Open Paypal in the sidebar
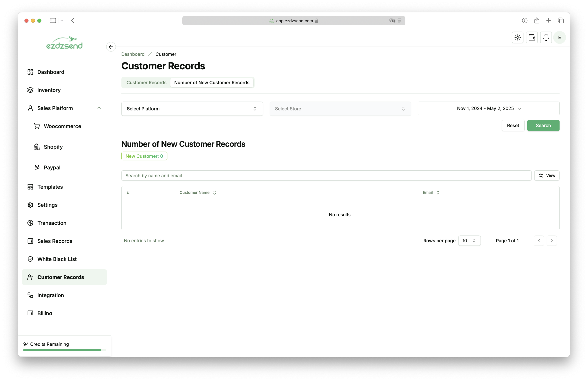Image resolution: width=588 pixels, height=381 pixels. pyautogui.click(x=52, y=167)
